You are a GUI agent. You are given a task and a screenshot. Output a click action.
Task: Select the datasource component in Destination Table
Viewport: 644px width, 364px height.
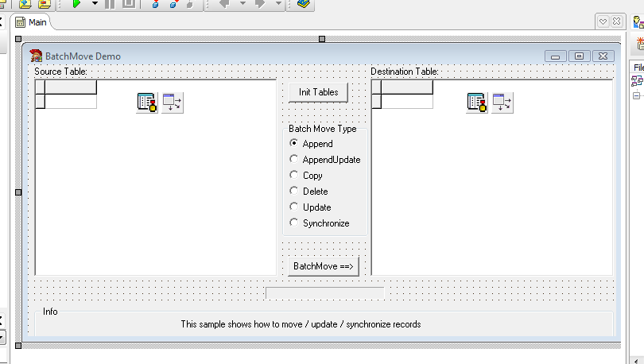pos(502,103)
